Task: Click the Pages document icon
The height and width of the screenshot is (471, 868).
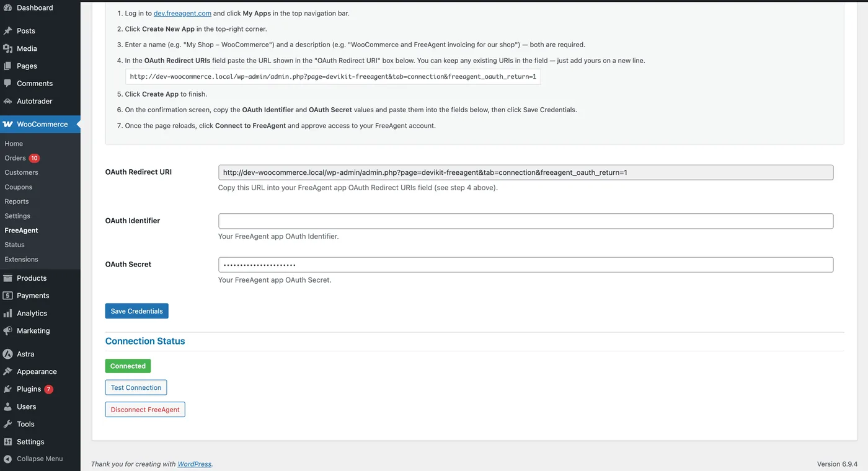Action: (7, 66)
